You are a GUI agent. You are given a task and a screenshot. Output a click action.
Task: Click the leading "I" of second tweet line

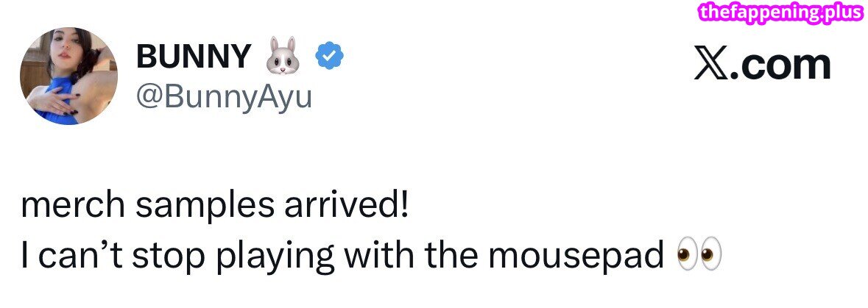(x=26, y=255)
